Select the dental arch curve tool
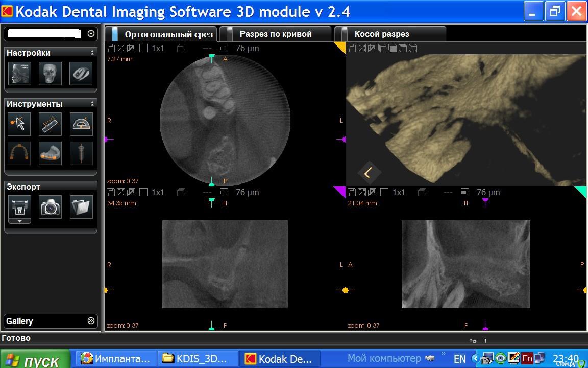Image resolution: width=588 pixels, height=368 pixels. click(x=19, y=153)
